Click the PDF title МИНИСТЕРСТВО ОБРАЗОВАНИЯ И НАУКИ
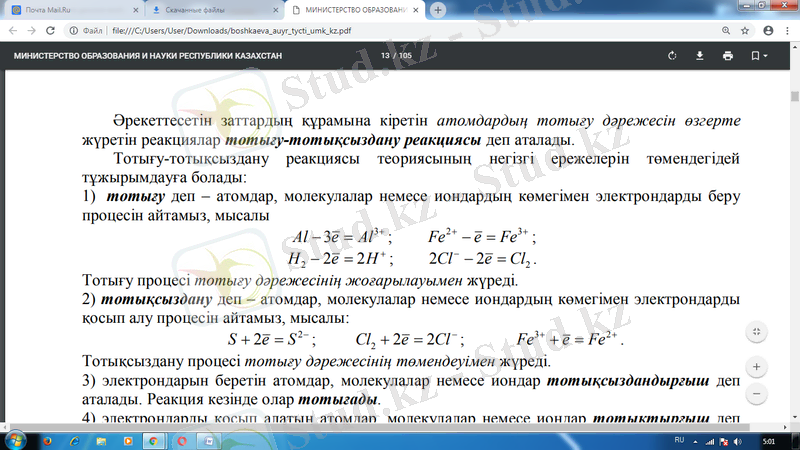Viewport: 800px width, 450px height. click(x=147, y=56)
